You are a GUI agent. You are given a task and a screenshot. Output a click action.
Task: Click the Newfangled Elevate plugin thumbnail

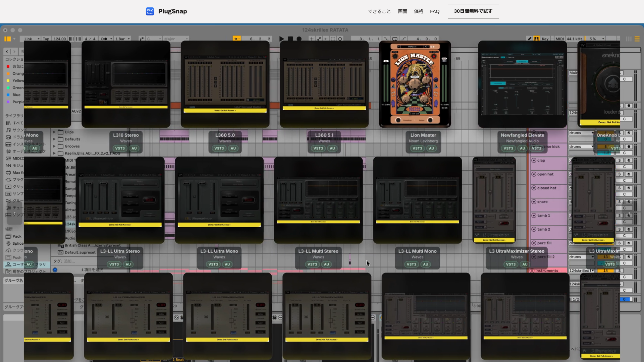pos(523,84)
